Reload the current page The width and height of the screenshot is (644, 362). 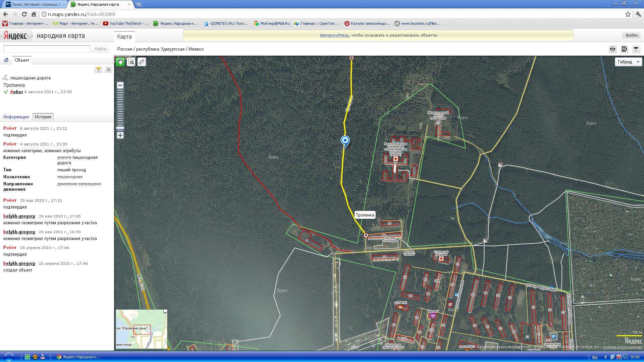(24, 14)
